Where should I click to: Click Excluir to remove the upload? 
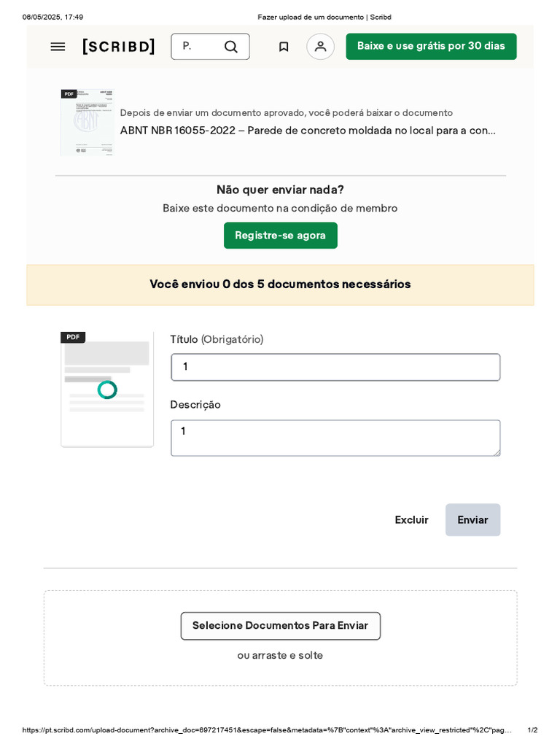pos(411,520)
